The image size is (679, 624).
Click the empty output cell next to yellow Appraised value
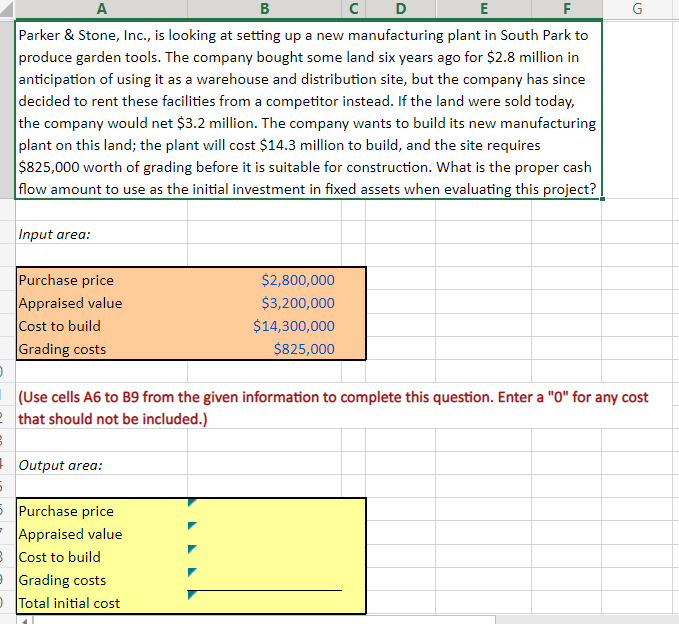coord(265,534)
